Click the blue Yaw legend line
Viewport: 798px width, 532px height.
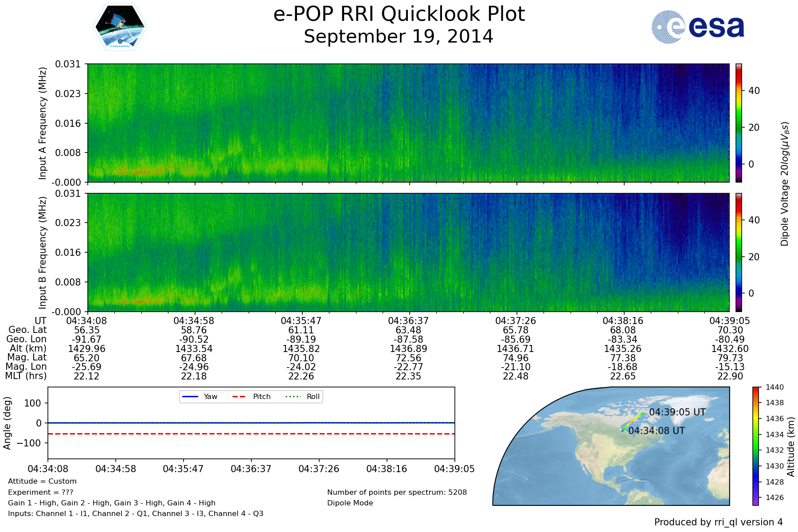coord(190,396)
